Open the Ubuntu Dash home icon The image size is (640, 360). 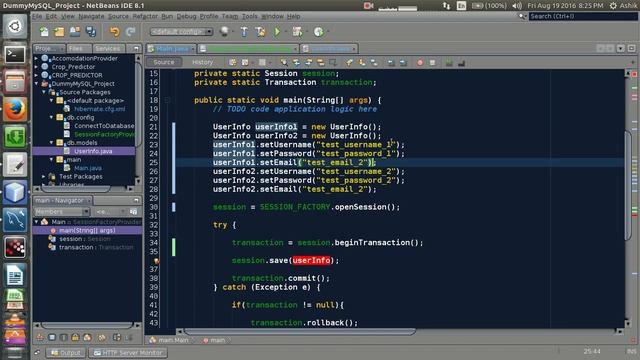point(15,27)
